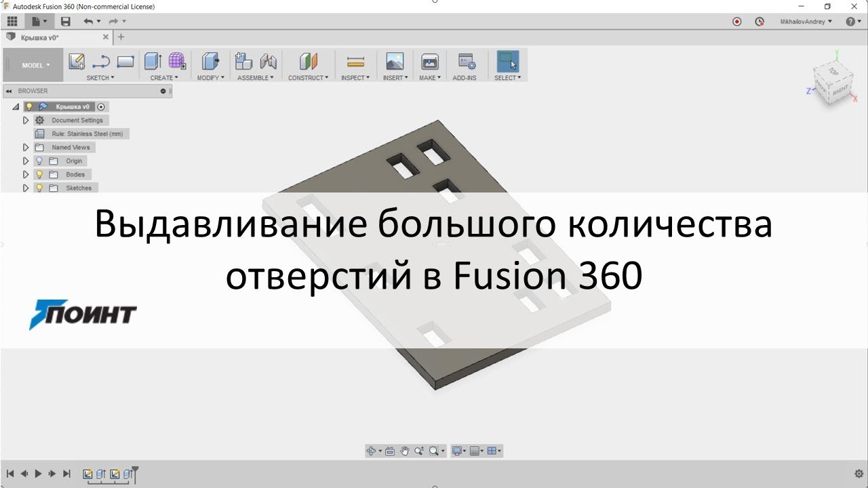Expand the Named Views folder
This screenshot has width=868, height=488.
click(x=26, y=147)
